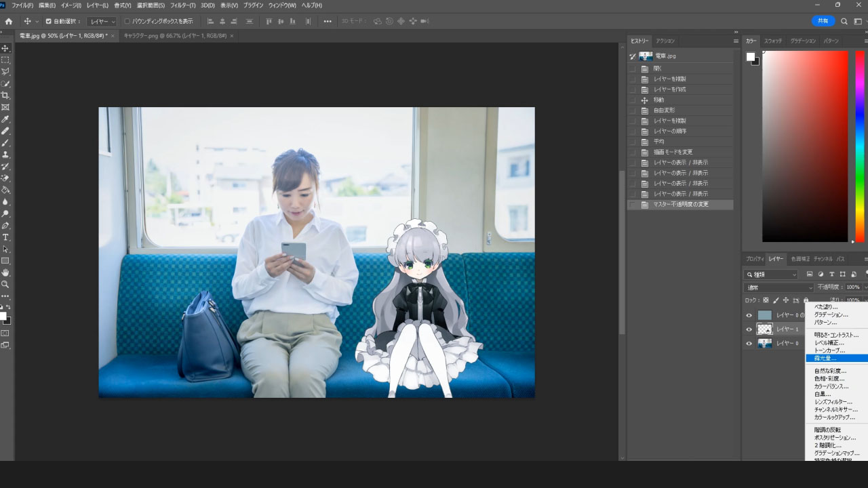This screenshot has height=488, width=868.
Task: Click the align horizontal centers icon
Action: [x=222, y=21]
